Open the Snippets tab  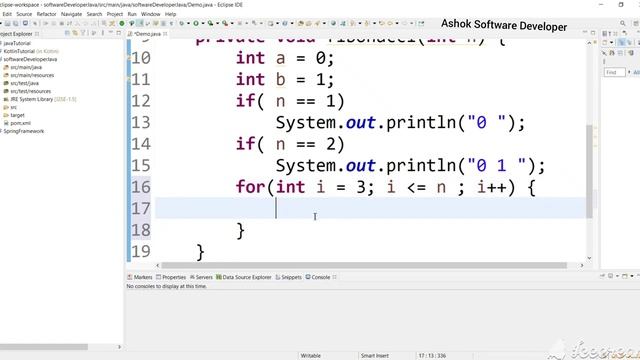(289, 277)
